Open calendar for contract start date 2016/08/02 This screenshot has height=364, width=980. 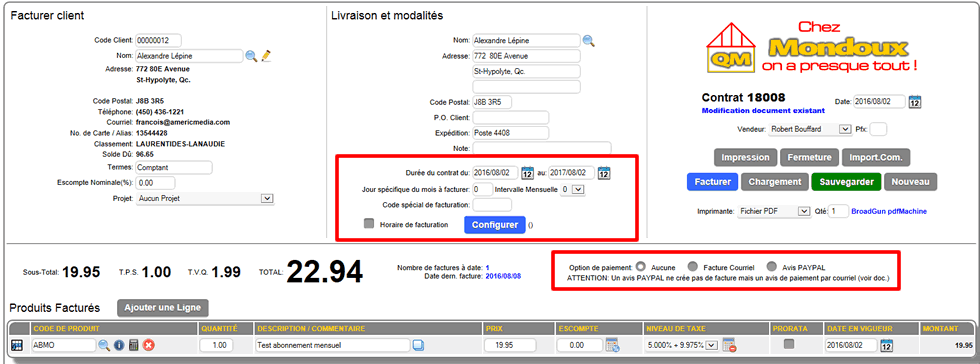pos(528,173)
